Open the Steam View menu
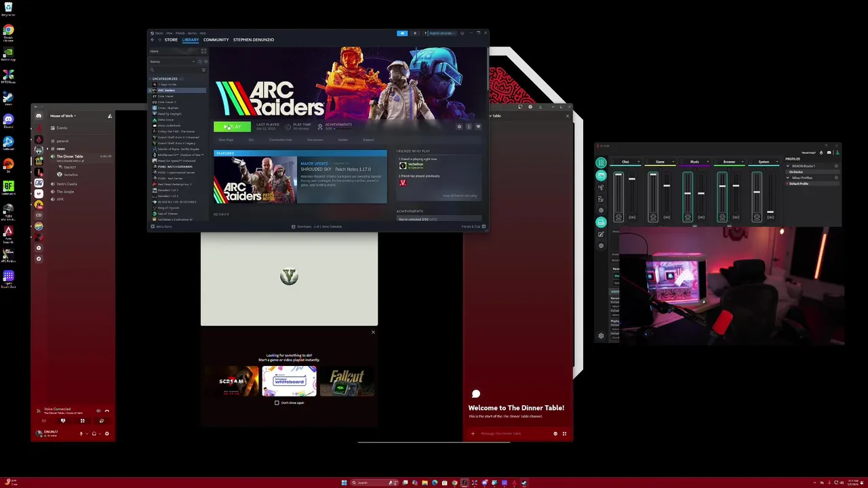868x488 pixels. (x=170, y=33)
